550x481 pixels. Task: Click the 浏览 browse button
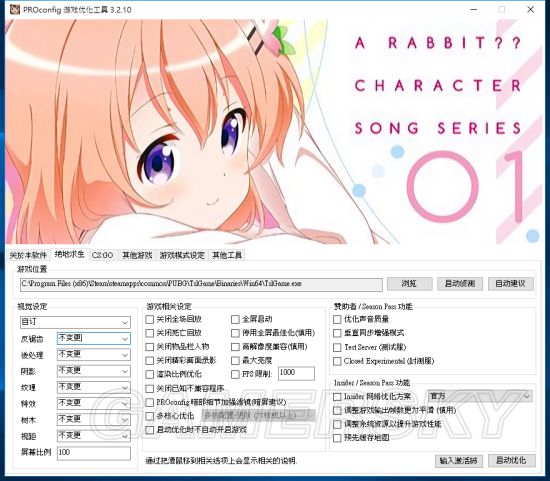coord(410,284)
